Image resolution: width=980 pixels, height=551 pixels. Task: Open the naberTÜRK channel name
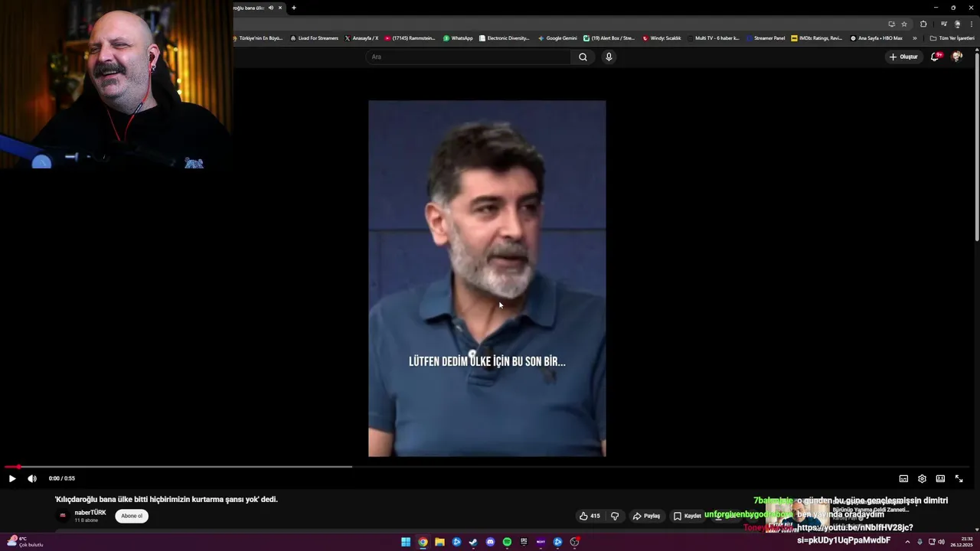(90, 513)
